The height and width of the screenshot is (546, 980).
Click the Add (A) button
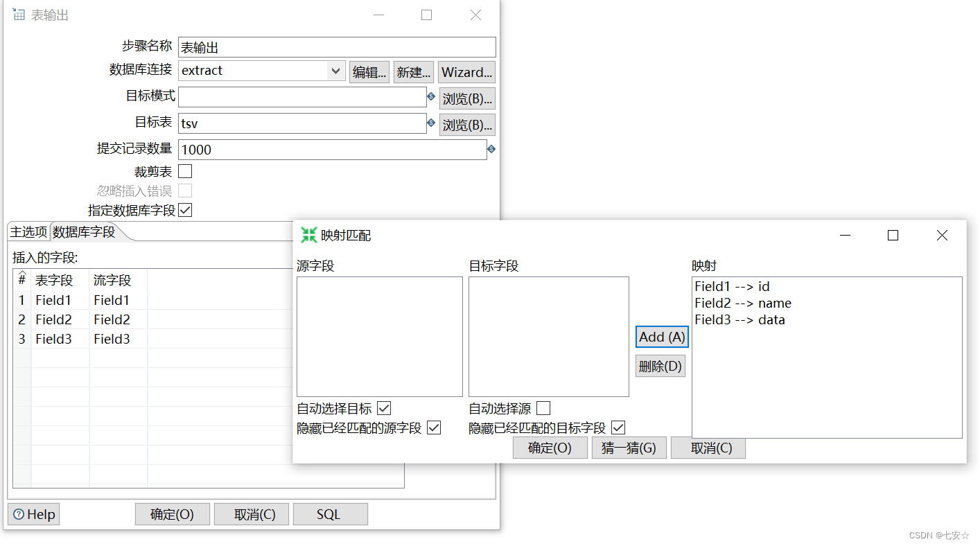(x=660, y=336)
